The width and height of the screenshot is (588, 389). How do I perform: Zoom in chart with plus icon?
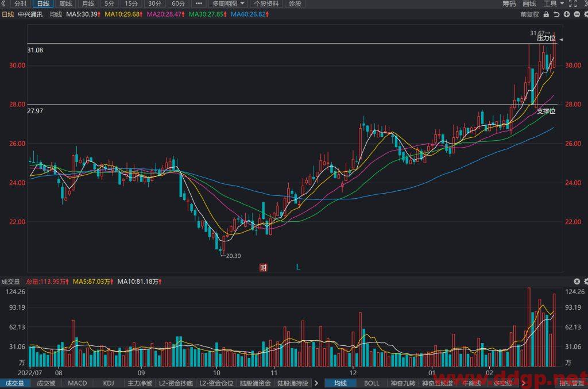(567, 14)
